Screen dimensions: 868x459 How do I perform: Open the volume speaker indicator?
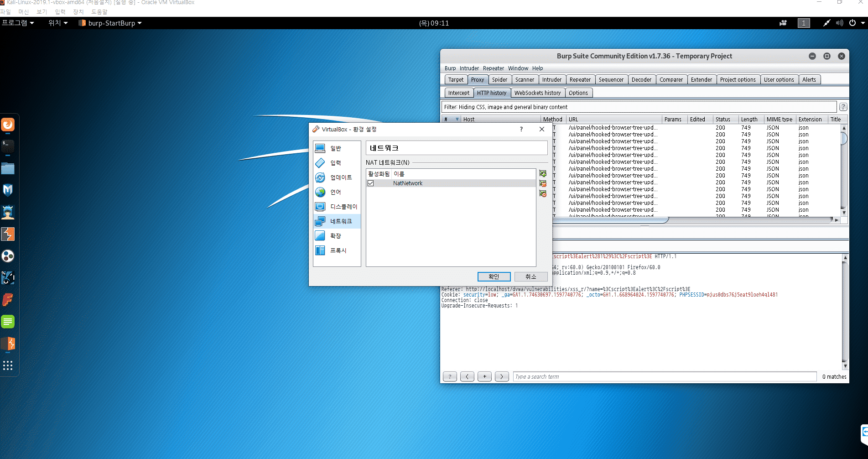[x=839, y=23]
